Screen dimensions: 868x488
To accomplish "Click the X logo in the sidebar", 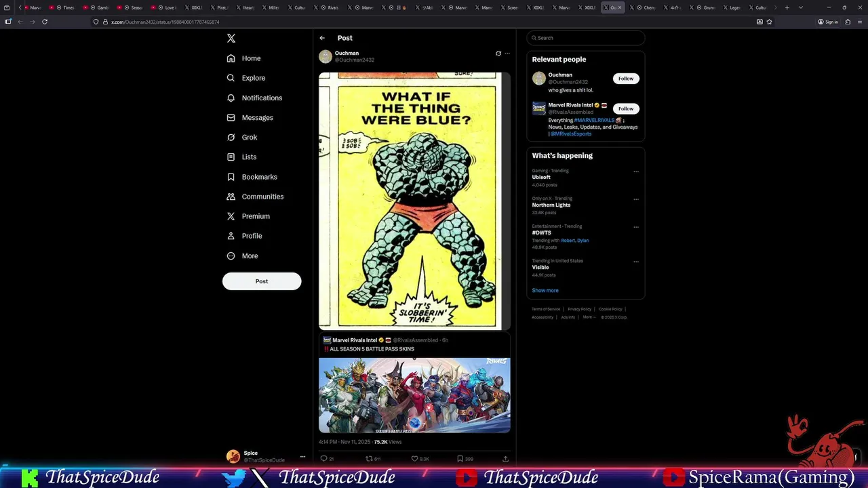I will (231, 39).
